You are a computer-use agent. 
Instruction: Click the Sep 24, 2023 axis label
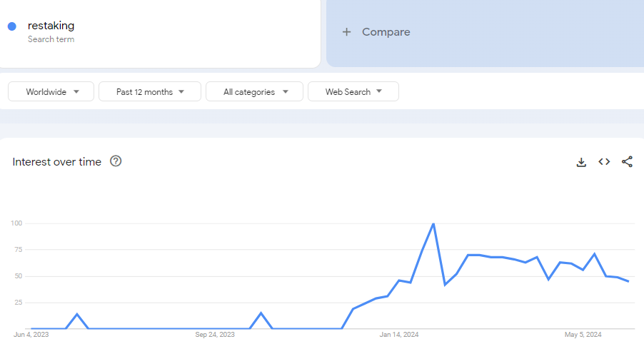215,334
